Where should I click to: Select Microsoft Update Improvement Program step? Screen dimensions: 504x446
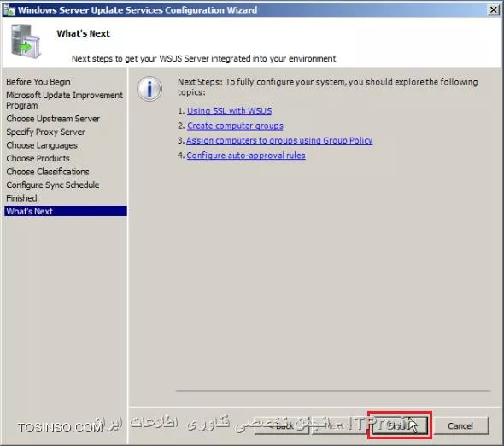point(64,100)
